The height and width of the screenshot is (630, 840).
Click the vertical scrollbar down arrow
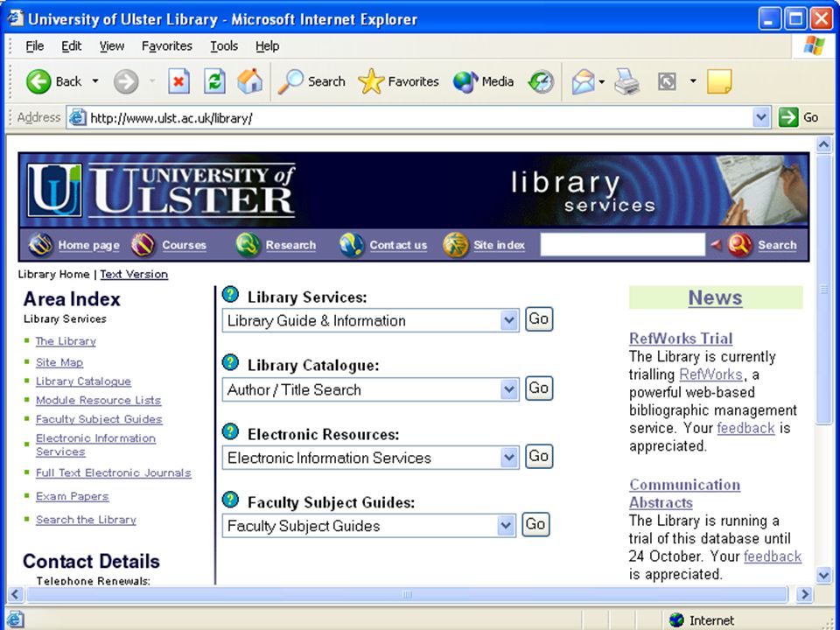(x=824, y=576)
